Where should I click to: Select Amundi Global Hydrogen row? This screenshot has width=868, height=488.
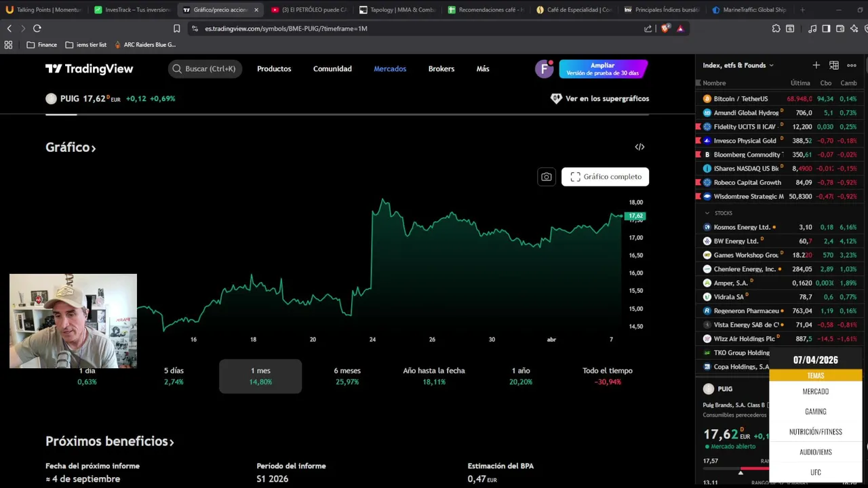[779, 113]
